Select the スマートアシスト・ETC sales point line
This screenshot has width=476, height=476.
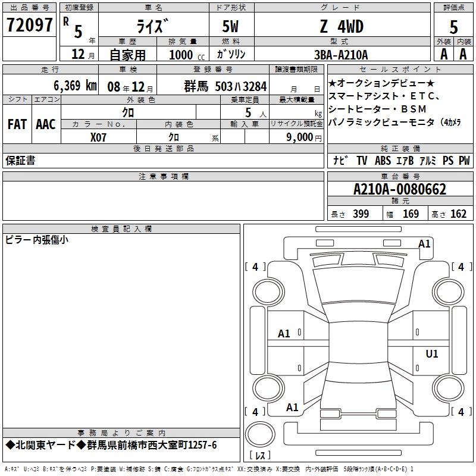(x=384, y=96)
